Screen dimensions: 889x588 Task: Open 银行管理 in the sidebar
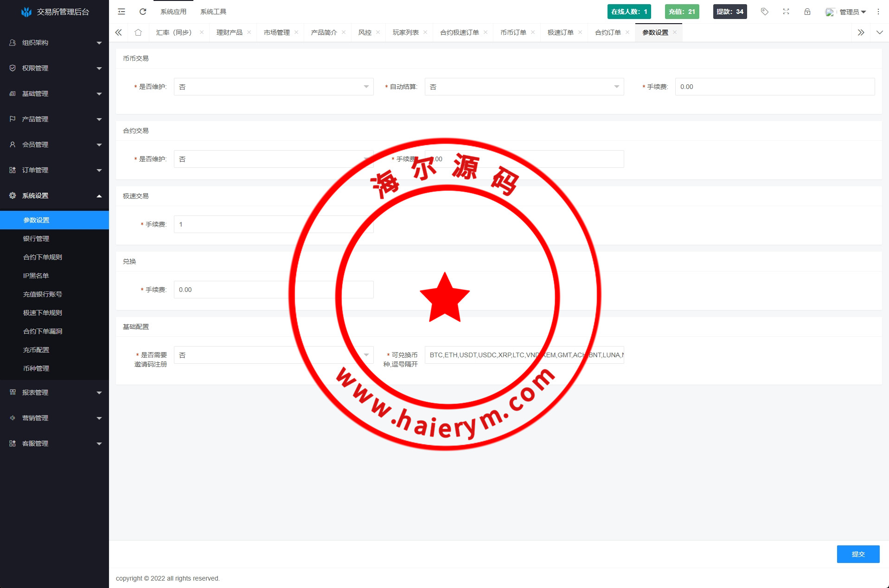(36, 239)
